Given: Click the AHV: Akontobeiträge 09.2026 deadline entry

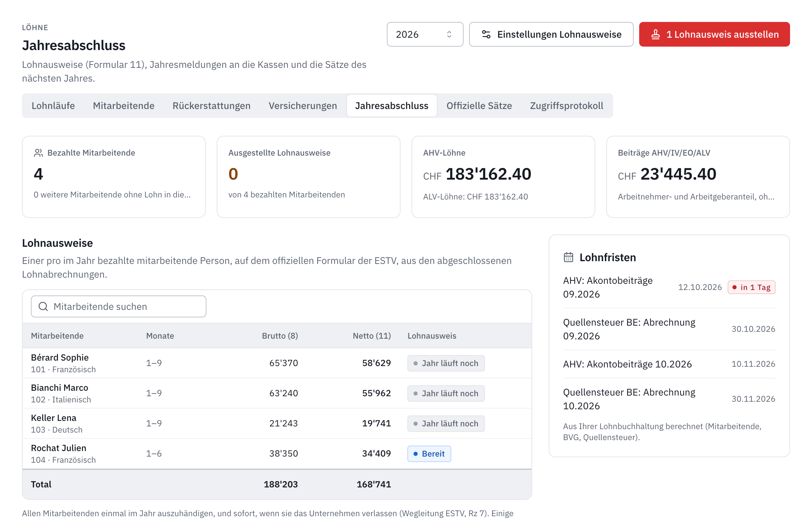Looking at the screenshot, I should pyautogui.click(x=669, y=287).
